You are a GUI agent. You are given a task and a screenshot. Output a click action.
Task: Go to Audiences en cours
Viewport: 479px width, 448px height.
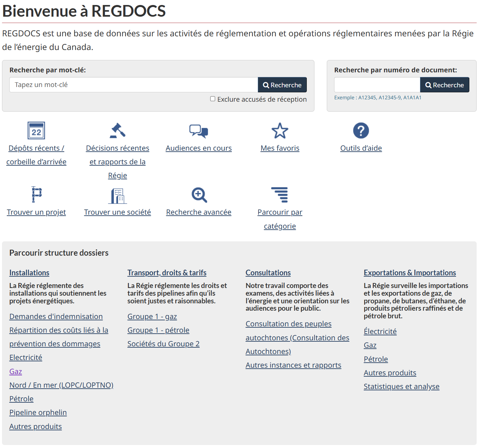199,148
